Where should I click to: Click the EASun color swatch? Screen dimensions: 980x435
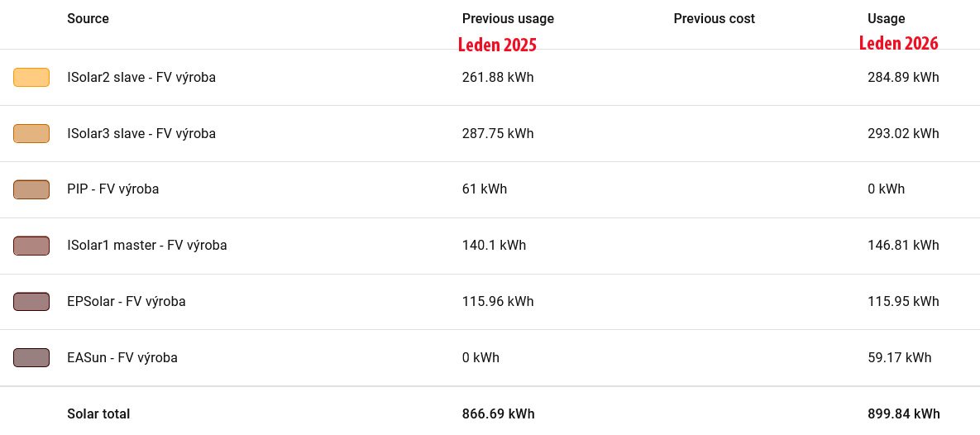coord(31,357)
